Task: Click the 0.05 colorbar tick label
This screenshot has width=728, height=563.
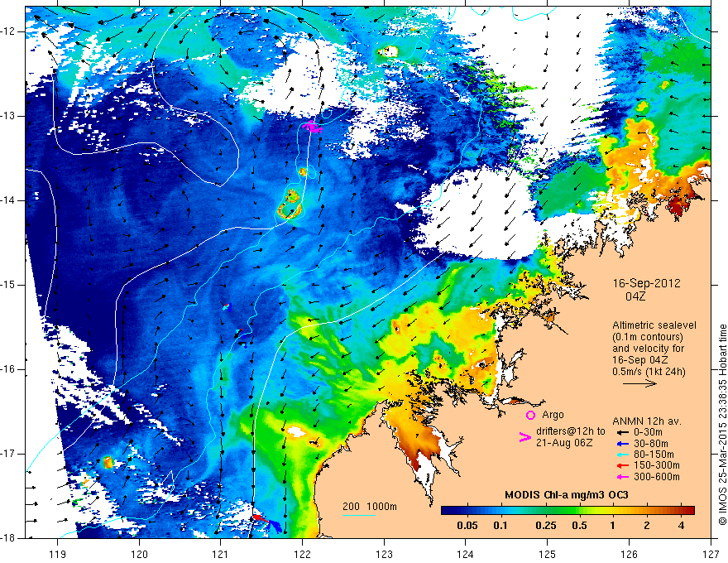Action: 467,526
